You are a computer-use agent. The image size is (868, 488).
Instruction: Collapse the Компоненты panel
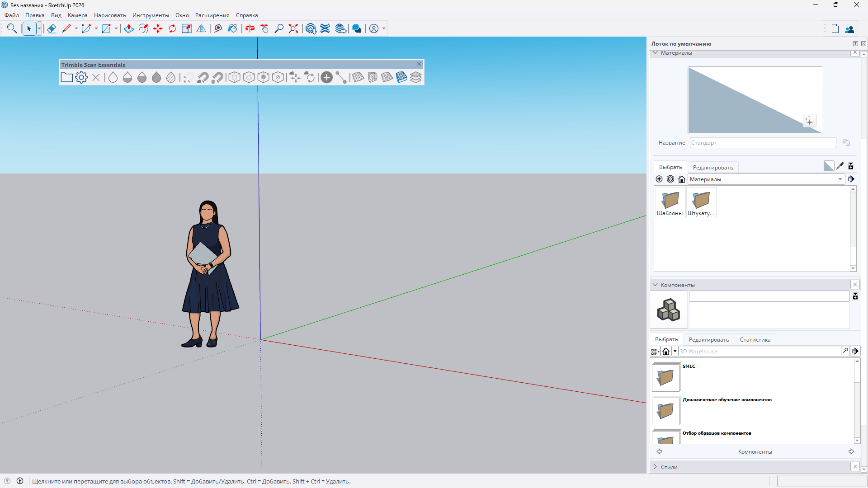655,285
